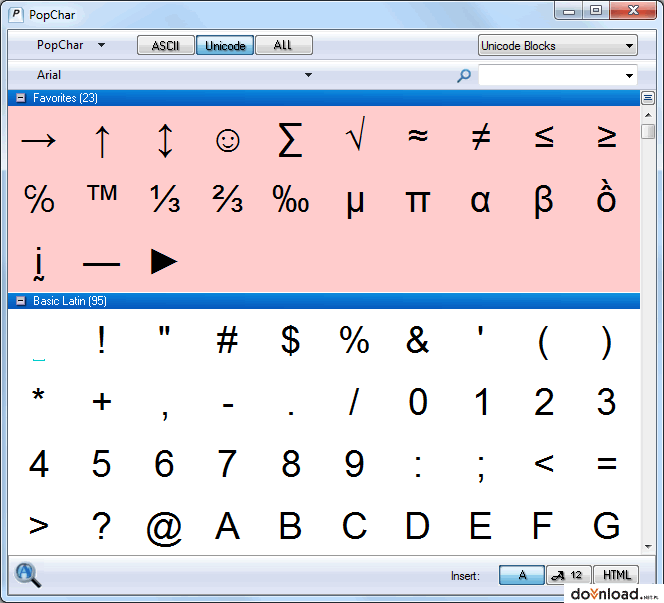
Task: Pick the plus sign character
Action: (x=102, y=401)
